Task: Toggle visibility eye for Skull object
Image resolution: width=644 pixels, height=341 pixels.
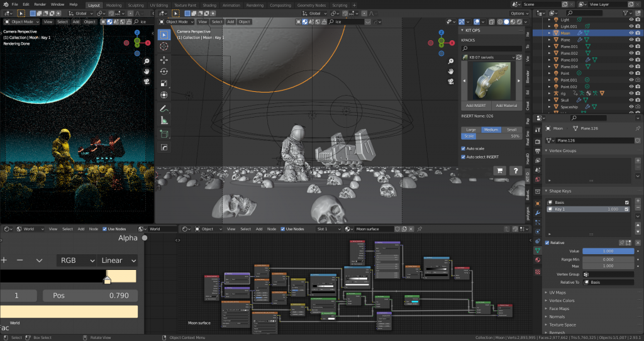Action: click(x=631, y=100)
